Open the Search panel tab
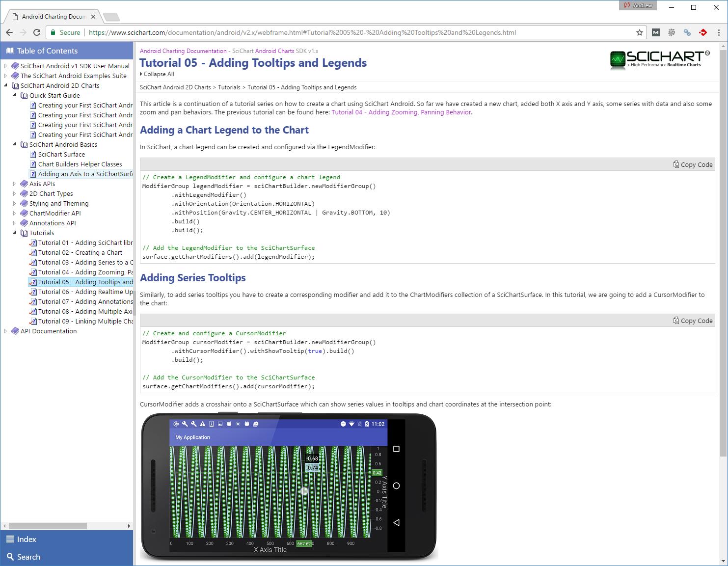The image size is (728, 566). [66, 557]
